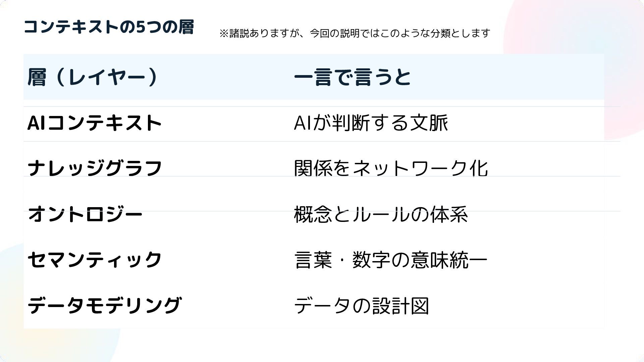Click the AIが判断する文脈 description cell

point(371,123)
